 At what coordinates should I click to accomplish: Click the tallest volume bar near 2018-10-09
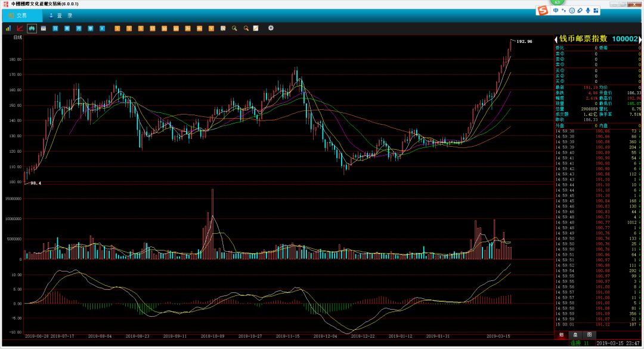(x=212, y=224)
